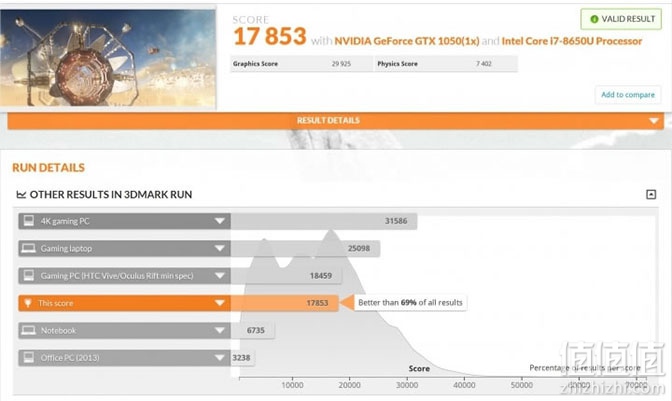
Task: Click the chart icon beside Other Results
Action: coord(21,195)
